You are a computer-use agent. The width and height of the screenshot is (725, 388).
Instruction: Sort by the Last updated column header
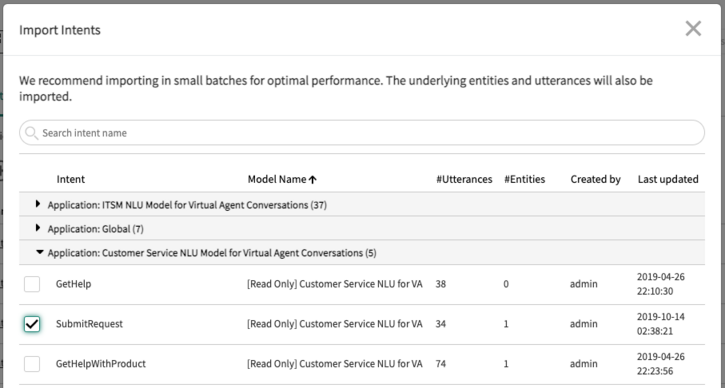(668, 179)
